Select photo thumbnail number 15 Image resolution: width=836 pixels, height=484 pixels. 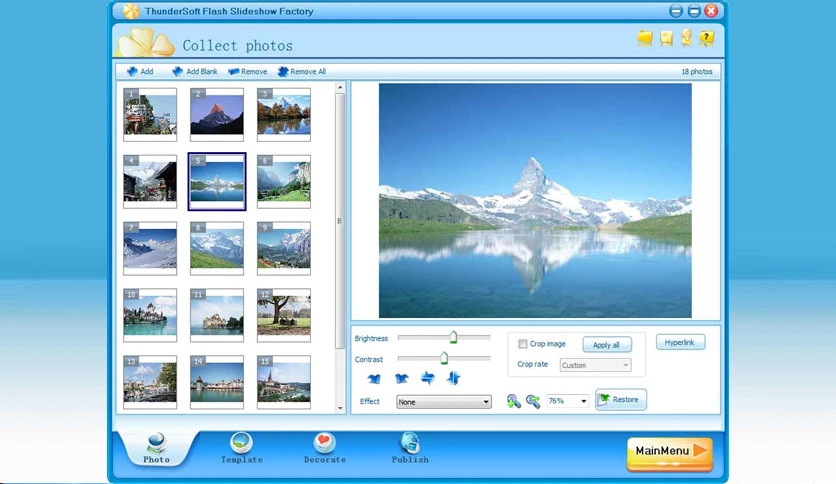coord(284,382)
